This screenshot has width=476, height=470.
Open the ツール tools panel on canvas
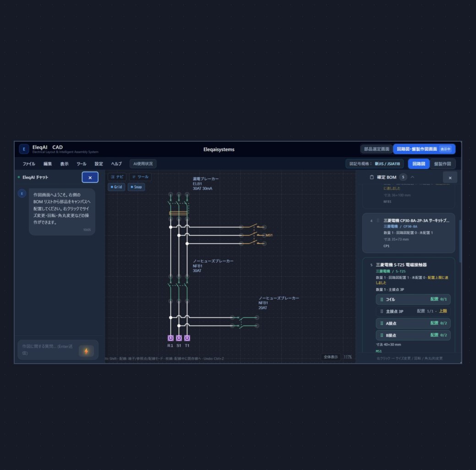pos(140,177)
